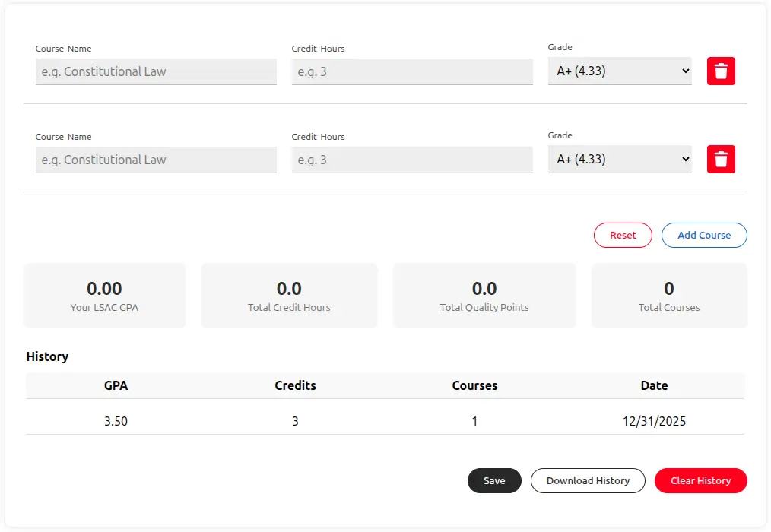Select the Your LSAC GPA summary card
The height and width of the screenshot is (532, 771).
pyautogui.click(x=104, y=296)
